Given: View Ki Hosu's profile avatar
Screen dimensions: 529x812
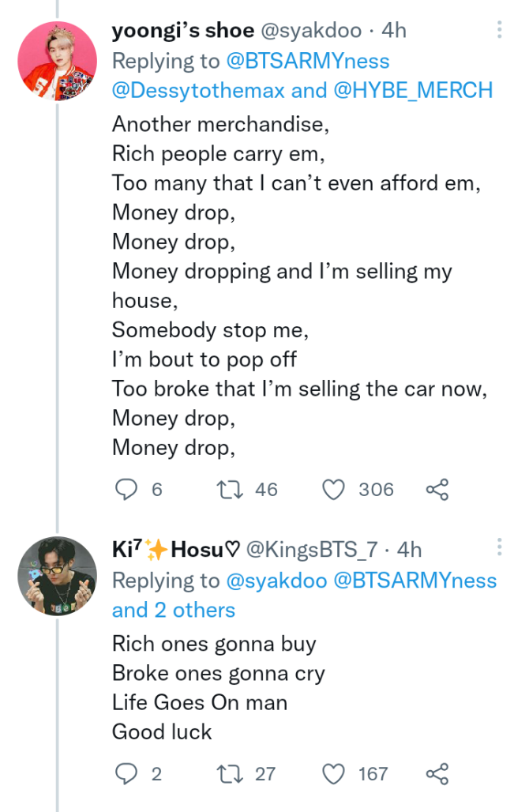Looking at the screenshot, I should 57,577.
